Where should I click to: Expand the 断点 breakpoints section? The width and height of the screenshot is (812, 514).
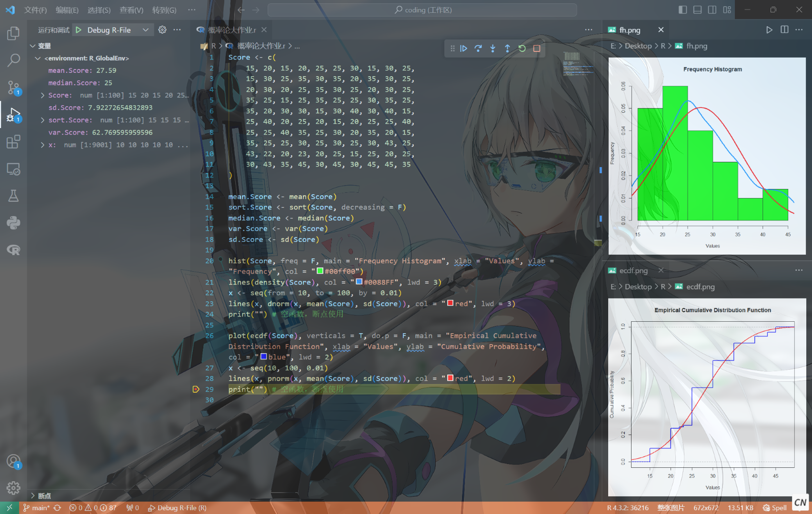[32, 496]
